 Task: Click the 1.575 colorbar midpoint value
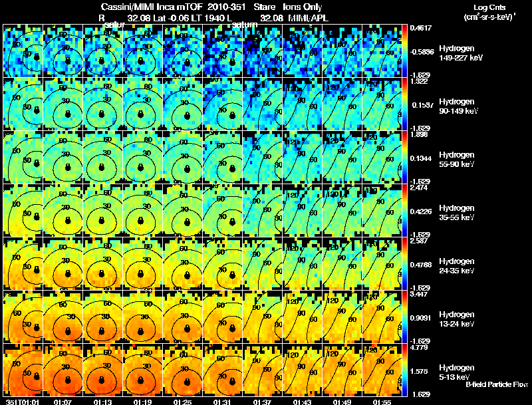point(419,372)
